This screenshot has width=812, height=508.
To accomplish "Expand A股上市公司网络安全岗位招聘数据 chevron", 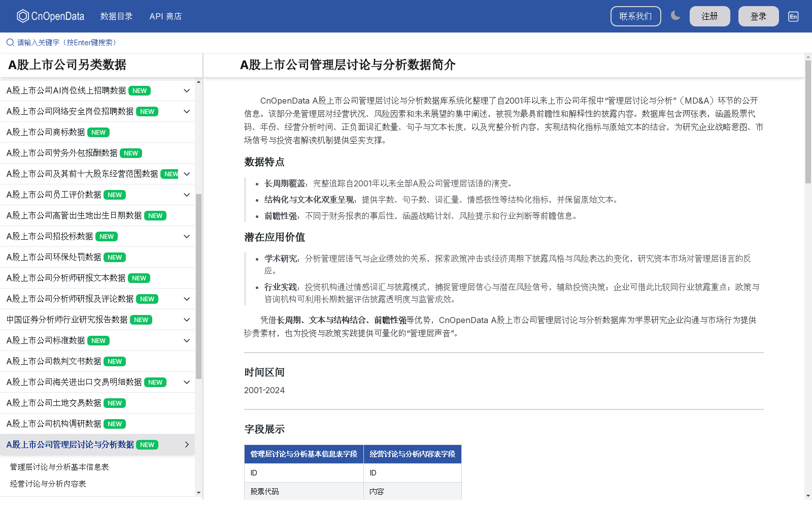I will (x=187, y=111).
